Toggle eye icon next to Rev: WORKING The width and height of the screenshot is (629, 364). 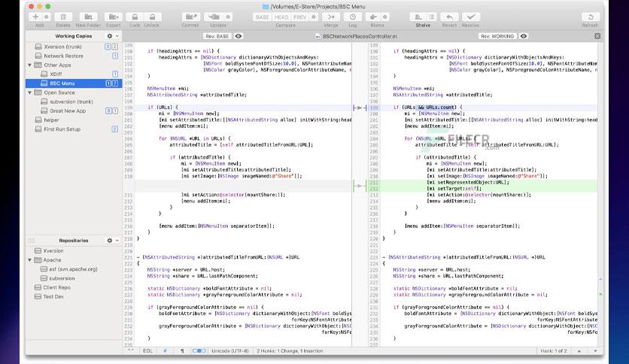pos(524,36)
